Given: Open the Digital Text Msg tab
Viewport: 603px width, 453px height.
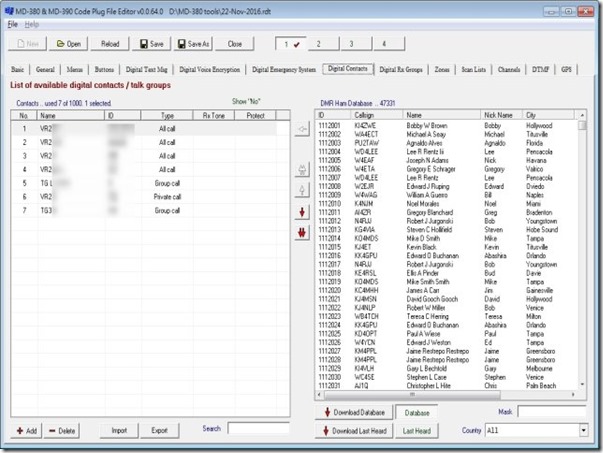Looking at the screenshot, I should click(147, 70).
